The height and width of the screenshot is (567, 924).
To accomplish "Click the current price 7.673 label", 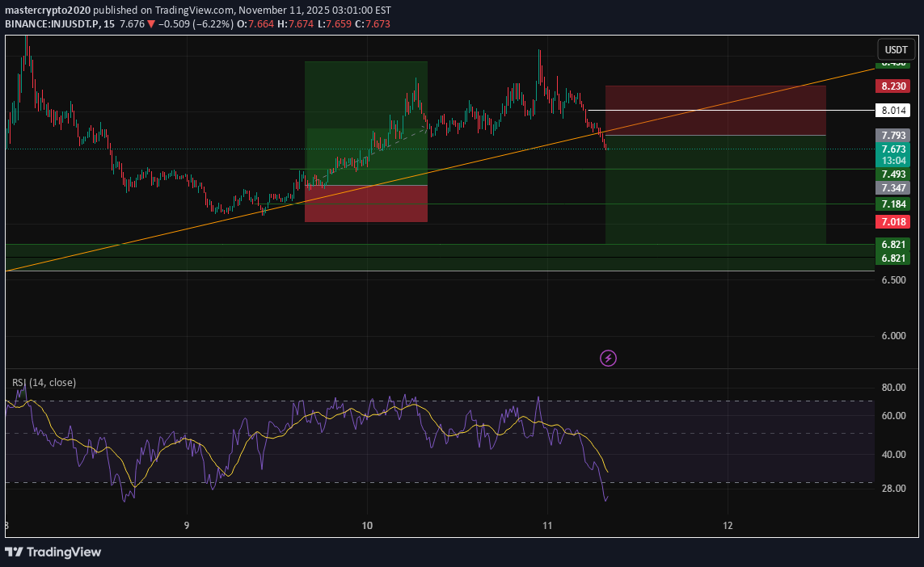I will pos(893,149).
